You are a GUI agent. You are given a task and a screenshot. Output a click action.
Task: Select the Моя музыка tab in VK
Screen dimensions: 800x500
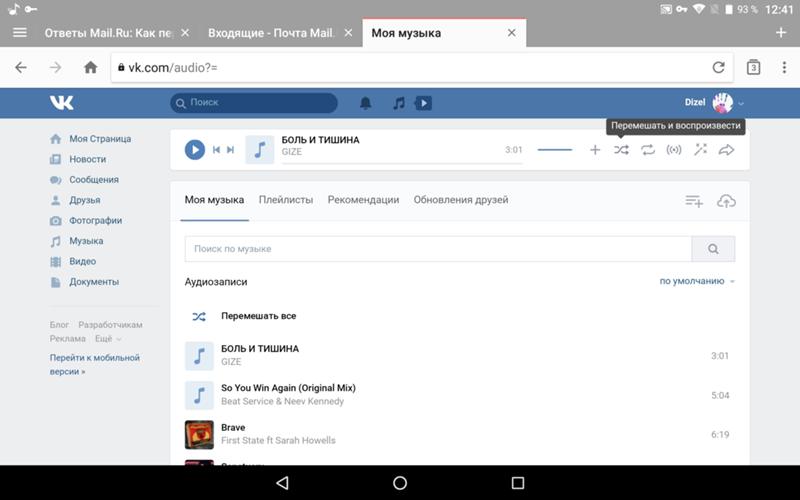click(x=214, y=200)
